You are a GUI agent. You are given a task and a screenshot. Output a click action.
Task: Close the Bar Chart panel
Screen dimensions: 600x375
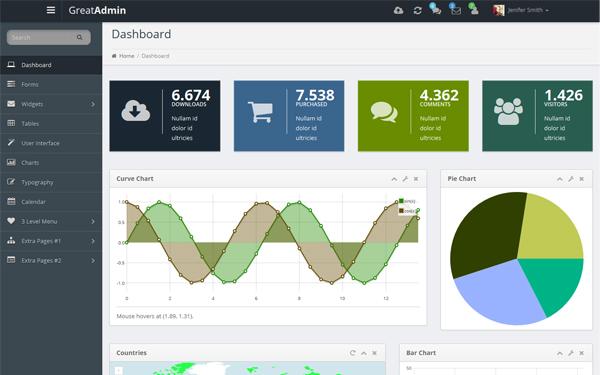[x=582, y=353]
